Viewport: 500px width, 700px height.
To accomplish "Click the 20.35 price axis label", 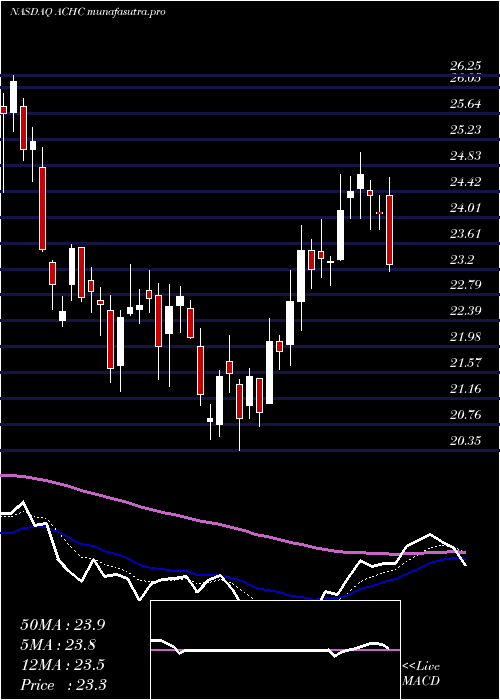I will coord(465,441).
